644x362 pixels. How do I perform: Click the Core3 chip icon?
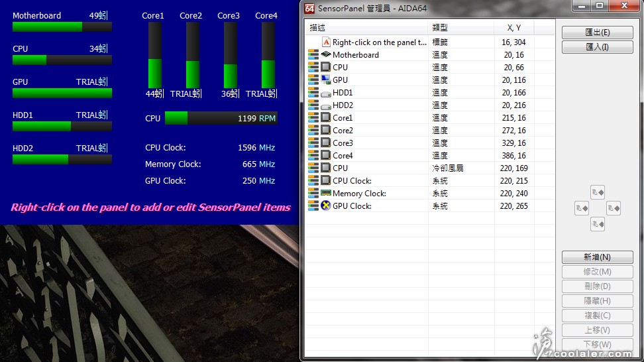pyautogui.click(x=326, y=143)
